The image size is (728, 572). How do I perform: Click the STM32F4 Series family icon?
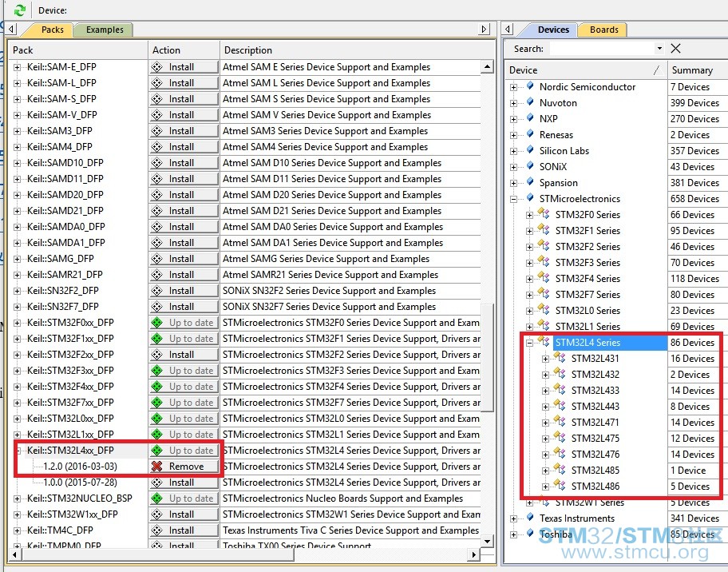click(544, 278)
